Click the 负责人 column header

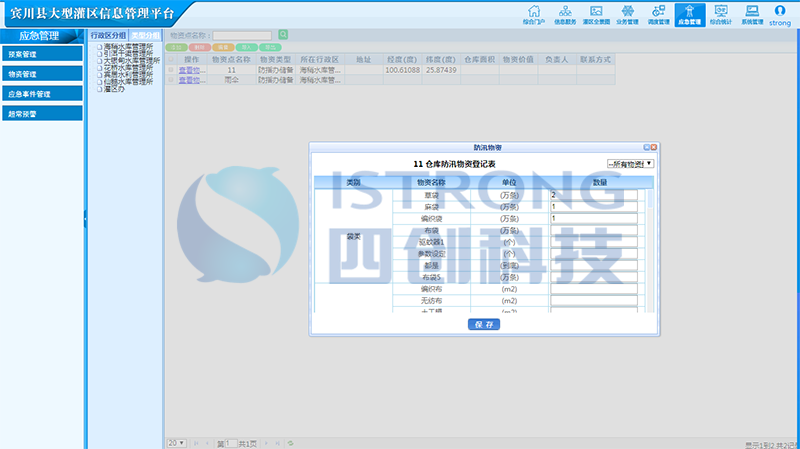pyautogui.click(x=557, y=59)
